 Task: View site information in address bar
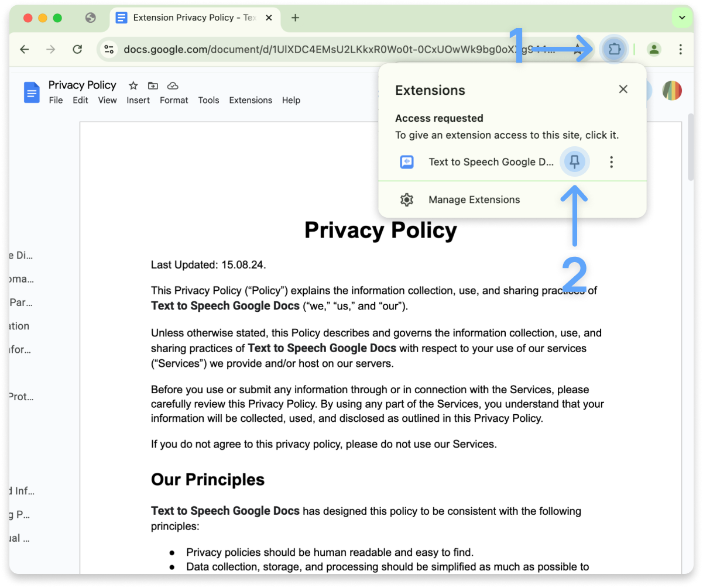point(109,49)
